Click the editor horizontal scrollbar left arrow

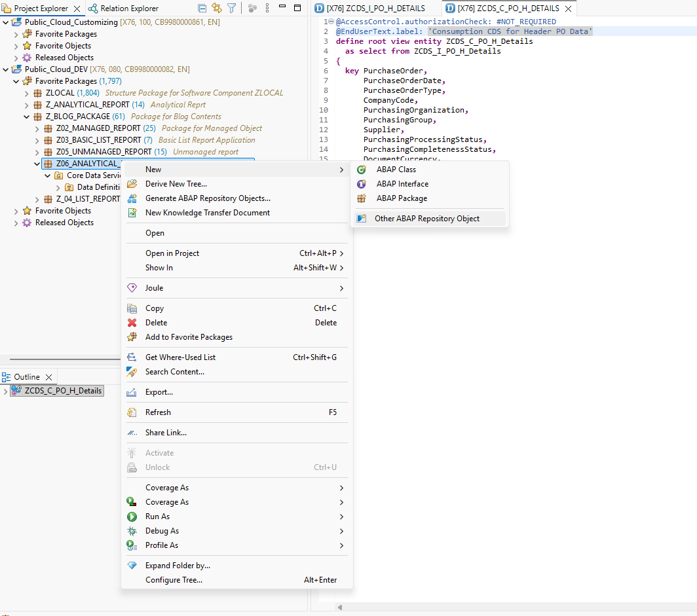click(x=340, y=607)
